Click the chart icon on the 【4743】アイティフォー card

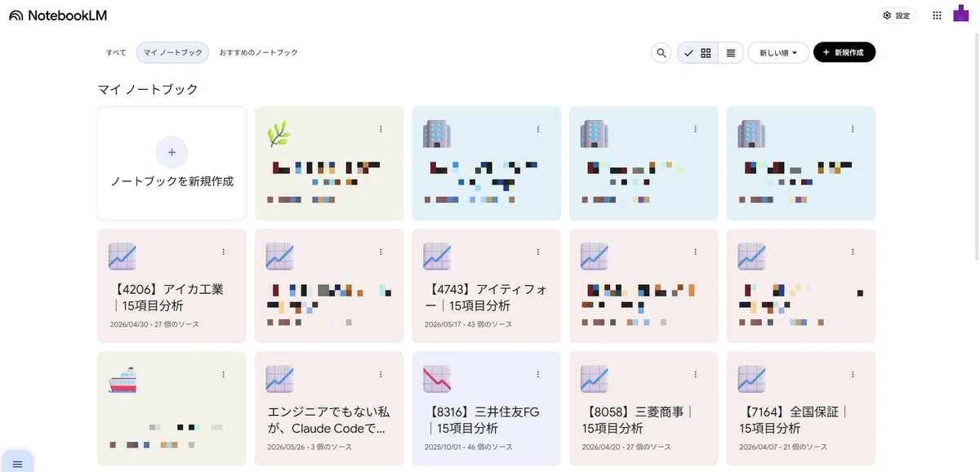point(437,256)
